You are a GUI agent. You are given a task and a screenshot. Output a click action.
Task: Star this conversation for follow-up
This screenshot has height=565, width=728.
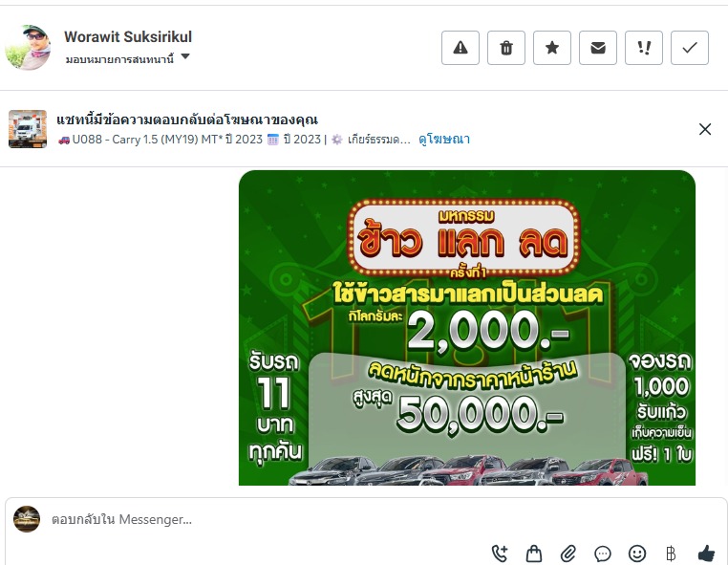(552, 48)
